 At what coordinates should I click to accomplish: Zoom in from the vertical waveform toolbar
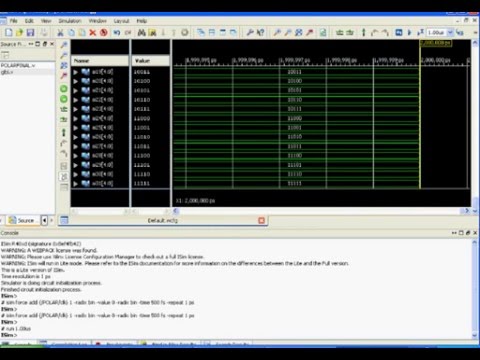click(x=64, y=45)
